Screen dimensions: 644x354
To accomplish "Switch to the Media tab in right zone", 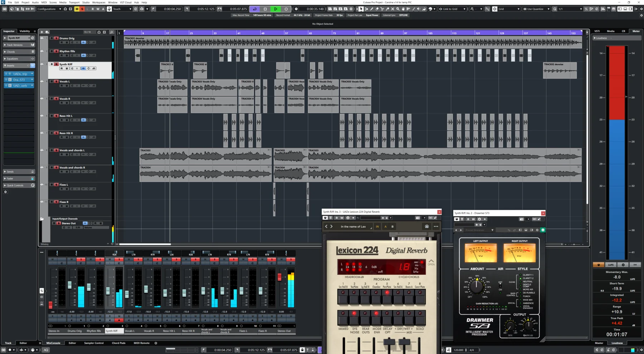I will coord(611,31).
